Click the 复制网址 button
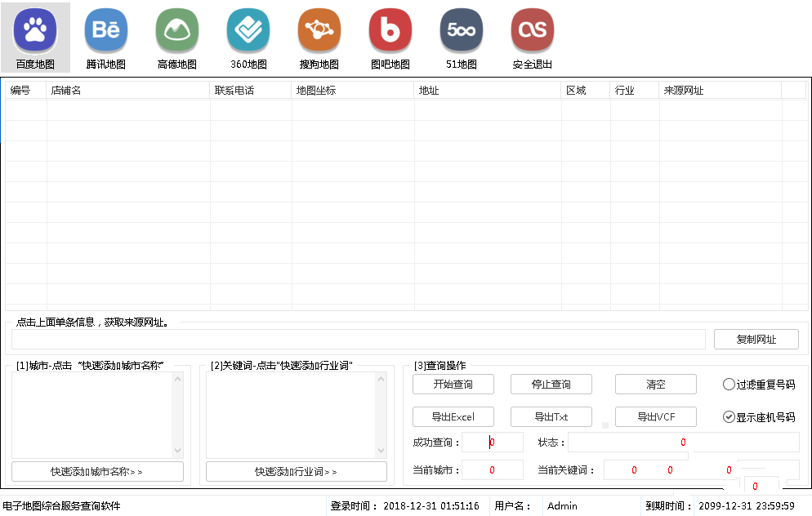 (756, 340)
